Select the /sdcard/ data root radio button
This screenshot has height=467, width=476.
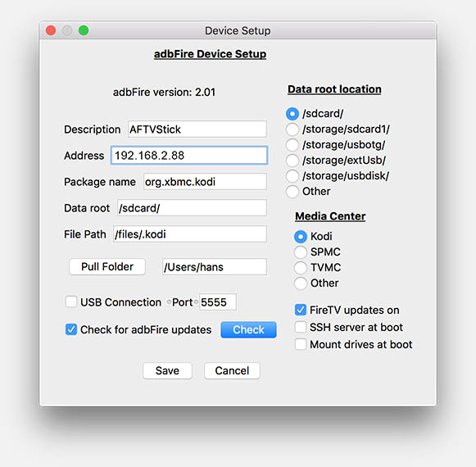point(292,114)
